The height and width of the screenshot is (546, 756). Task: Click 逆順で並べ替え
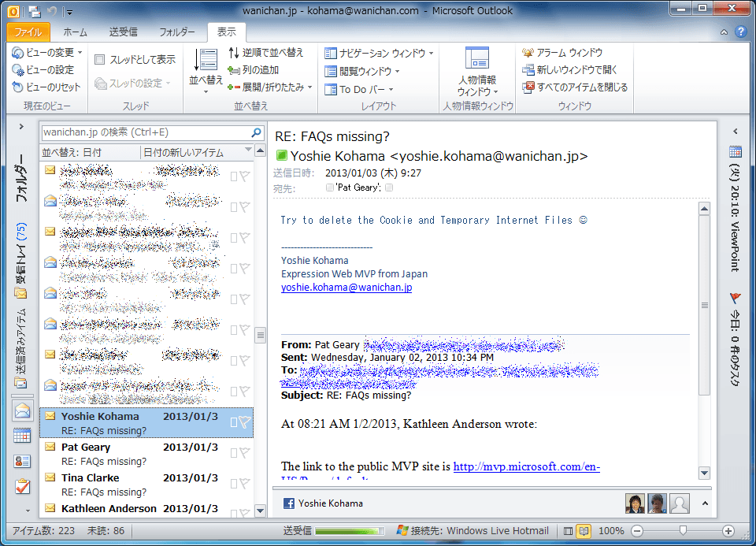(x=265, y=52)
